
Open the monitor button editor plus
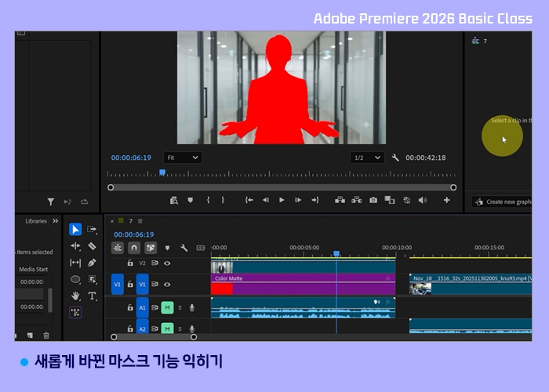click(x=446, y=200)
